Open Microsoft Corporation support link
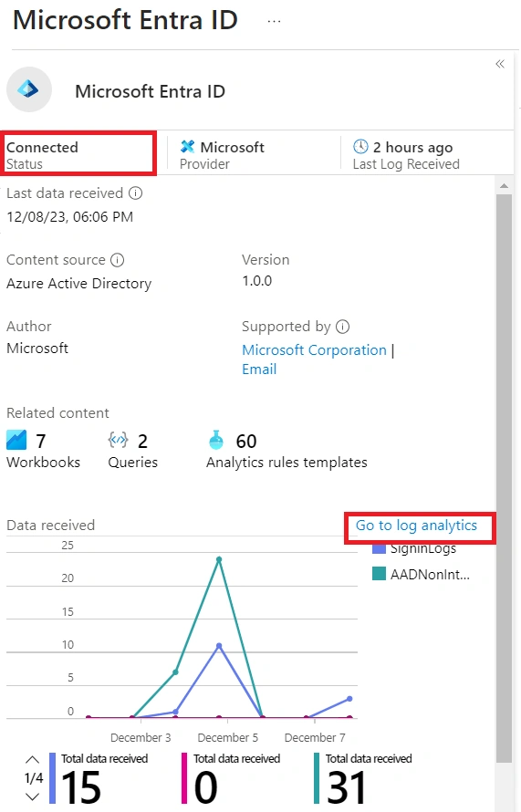This screenshot has height=812, width=521. pyautogui.click(x=315, y=350)
